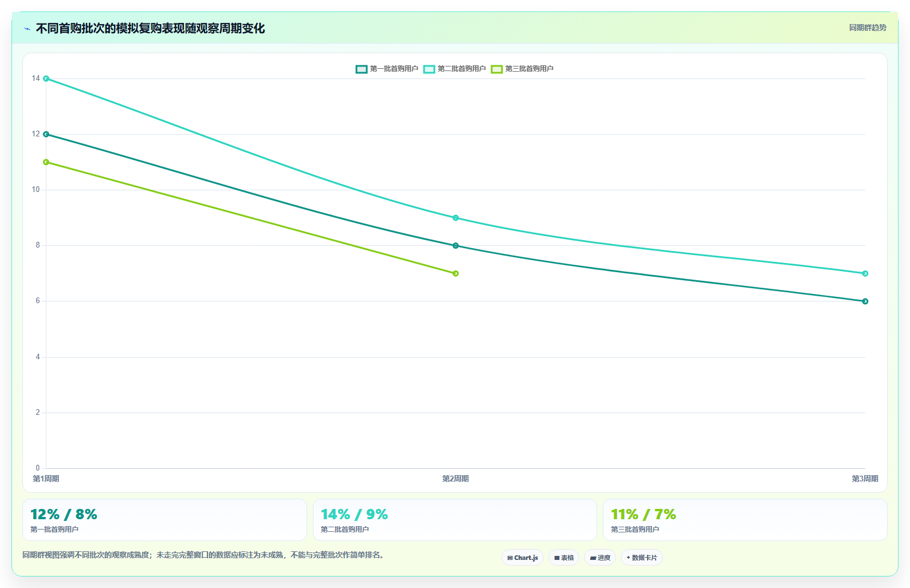Viewport: 910px width, 588px height.
Task: Click the 第1周期 x-axis label
Action: click(x=46, y=479)
